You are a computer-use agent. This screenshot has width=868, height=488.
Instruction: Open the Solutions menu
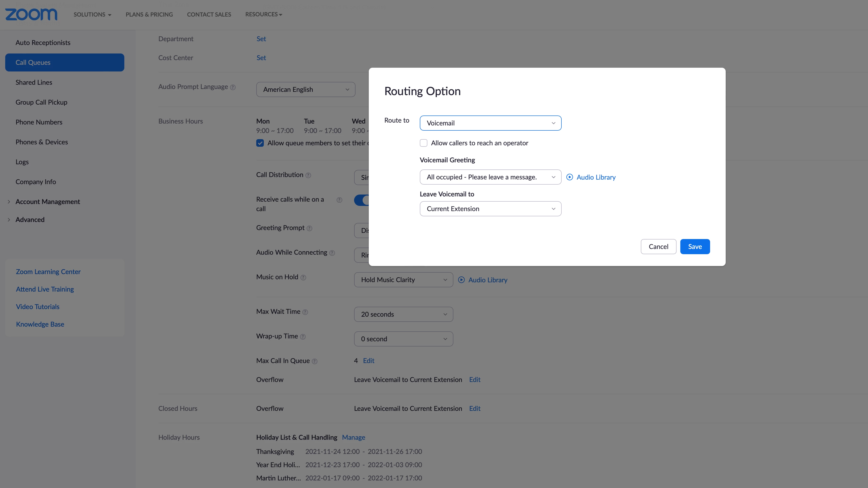pyautogui.click(x=92, y=14)
